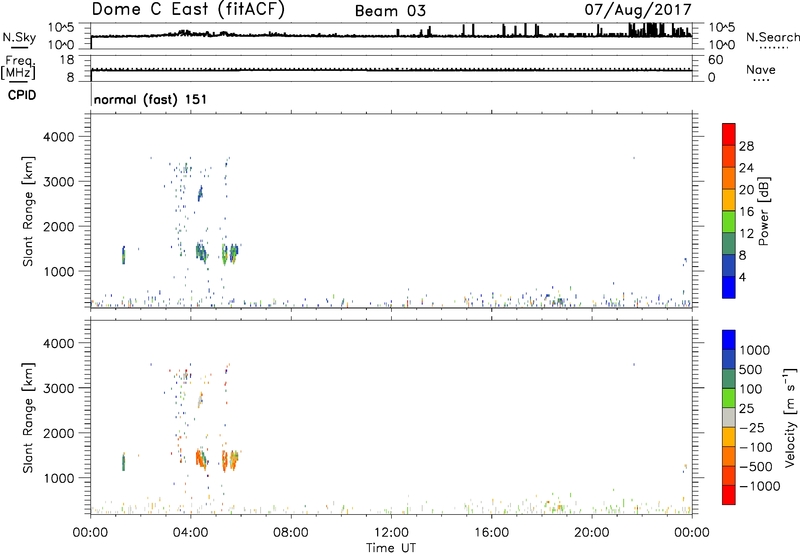Click the '-1000' Velocity colorbar tick label
This screenshot has height=554, width=800.
pos(760,486)
